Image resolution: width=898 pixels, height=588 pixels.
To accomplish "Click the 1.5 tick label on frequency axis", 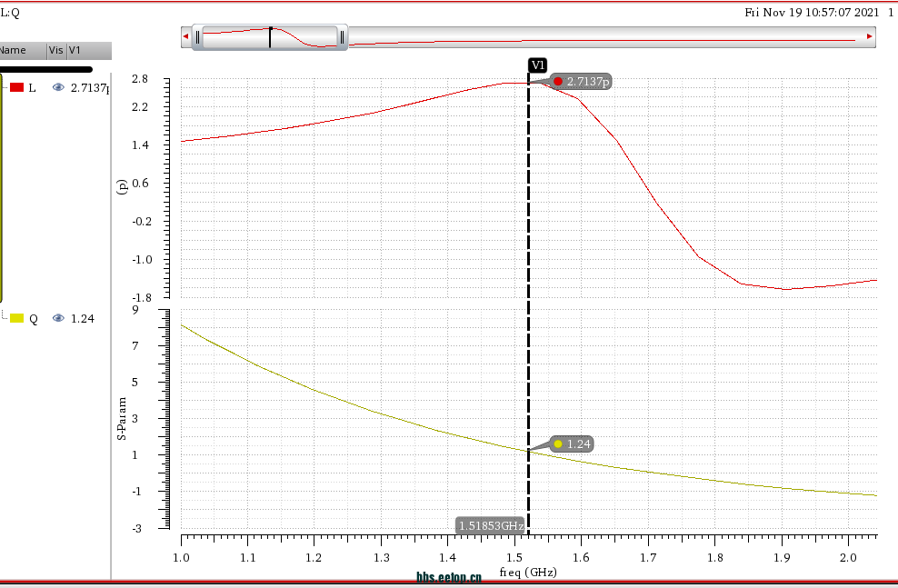I will coord(514,558).
